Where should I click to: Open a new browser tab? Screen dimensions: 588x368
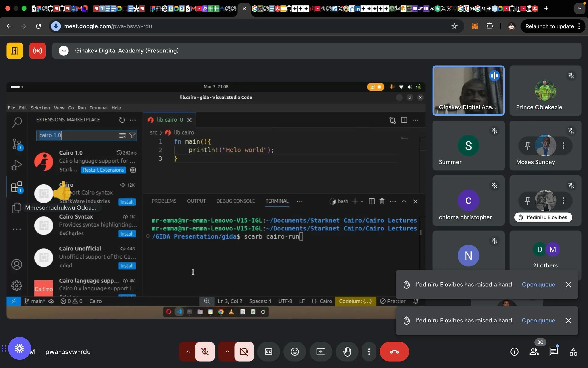(x=546, y=8)
